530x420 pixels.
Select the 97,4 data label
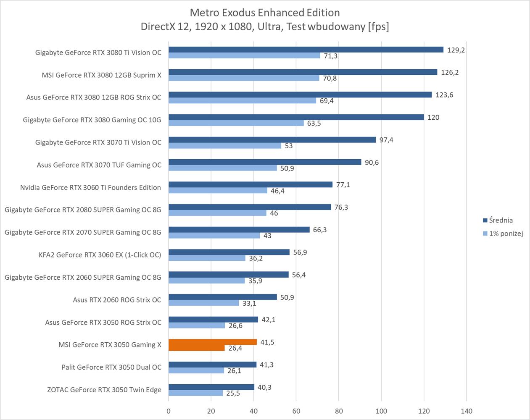[386, 140]
